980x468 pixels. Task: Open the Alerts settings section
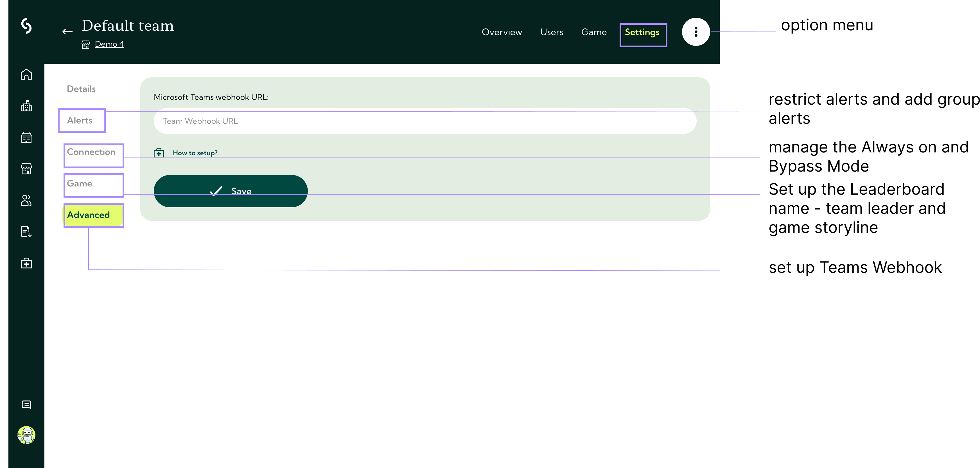pos(80,121)
